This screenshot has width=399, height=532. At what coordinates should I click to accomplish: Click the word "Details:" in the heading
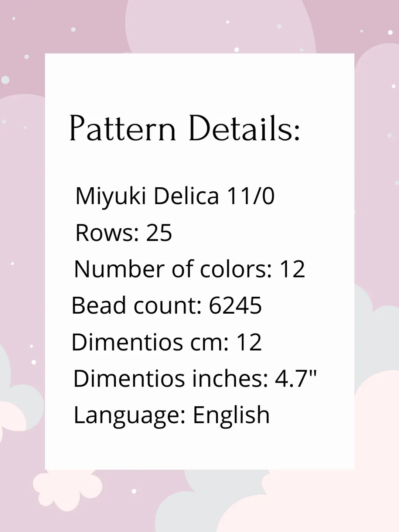pyautogui.click(x=244, y=129)
